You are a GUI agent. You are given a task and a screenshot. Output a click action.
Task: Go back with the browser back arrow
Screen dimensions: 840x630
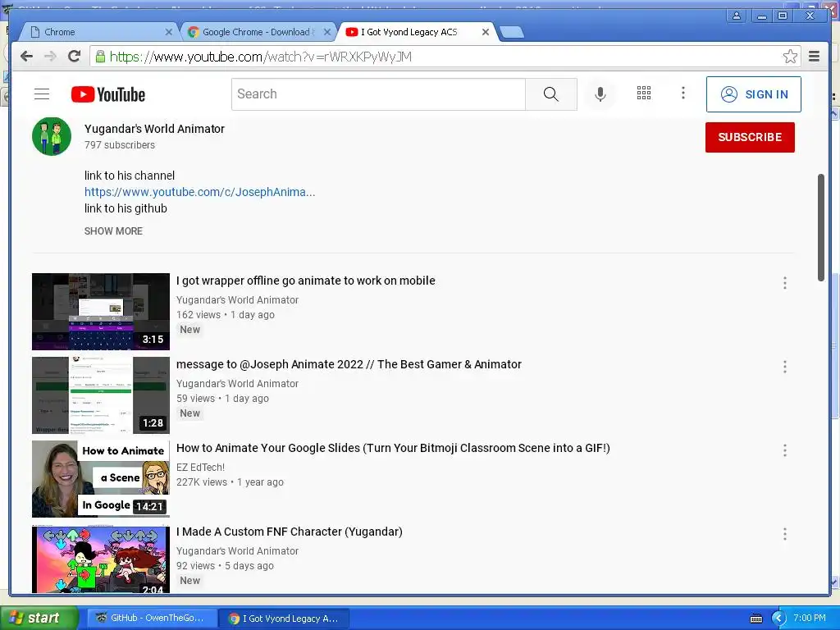pos(26,57)
